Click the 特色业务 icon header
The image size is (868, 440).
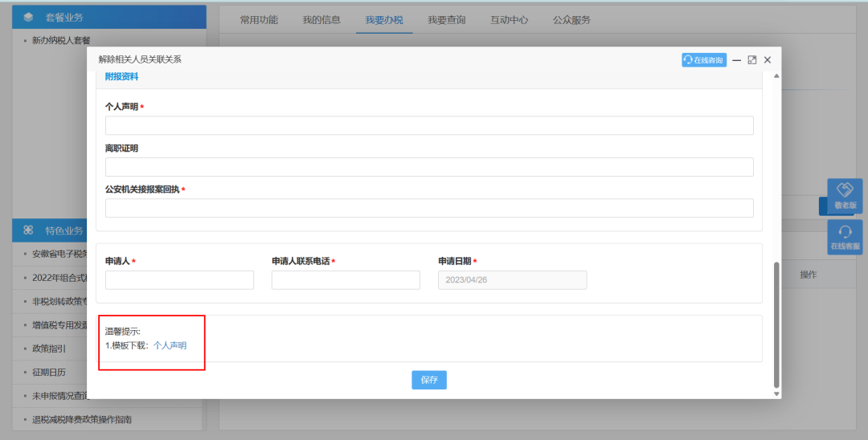tap(29, 230)
